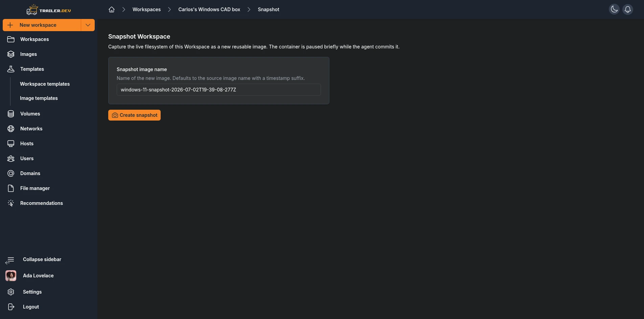This screenshot has width=644, height=319.
Task: Click the New workspace button
Action: pos(42,25)
